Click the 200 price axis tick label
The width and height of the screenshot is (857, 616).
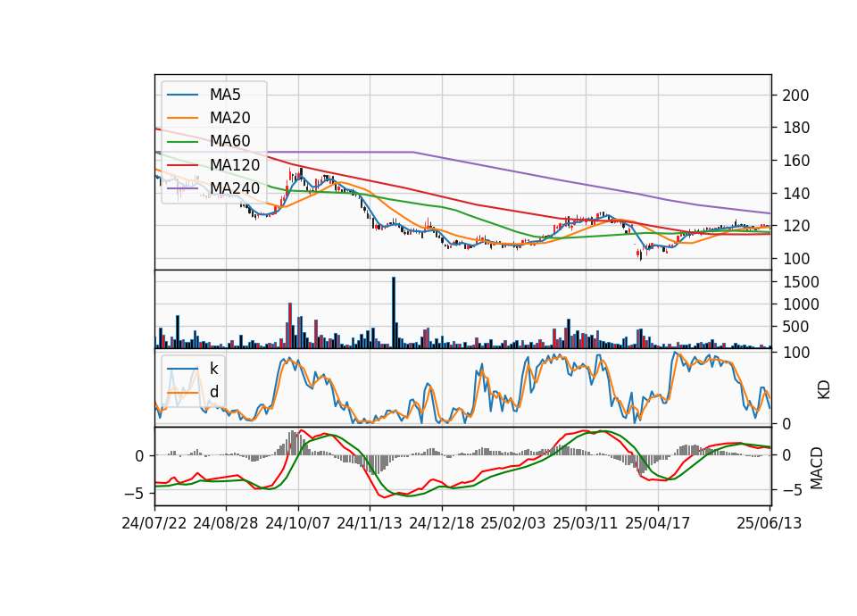tap(795, 96)
